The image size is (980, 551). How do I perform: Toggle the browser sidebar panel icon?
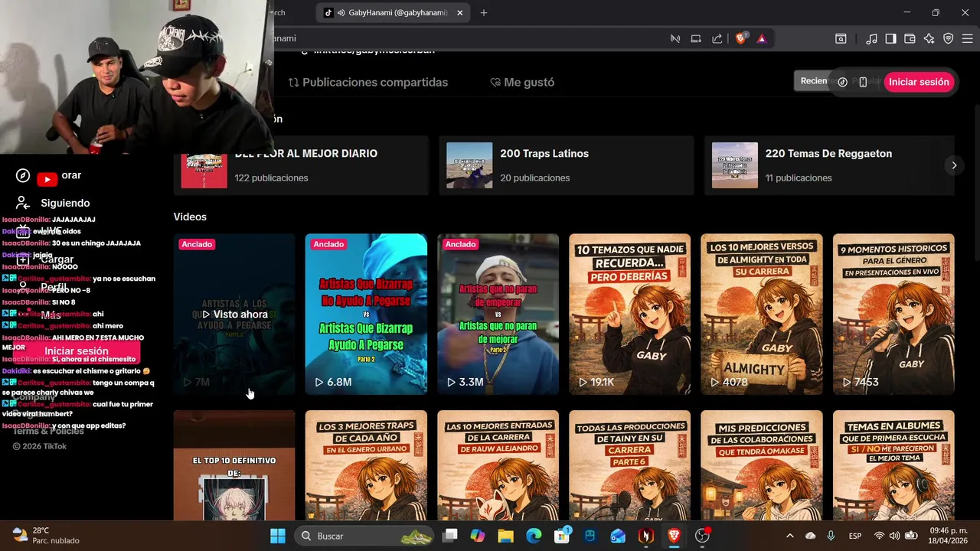pyautogui.click(x=890, y=38)
